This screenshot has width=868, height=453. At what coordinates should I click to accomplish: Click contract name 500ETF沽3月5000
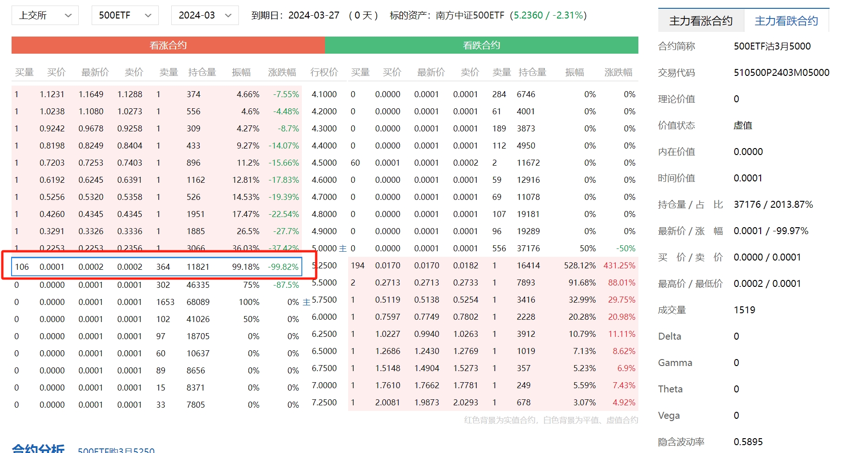coord(772,46)
